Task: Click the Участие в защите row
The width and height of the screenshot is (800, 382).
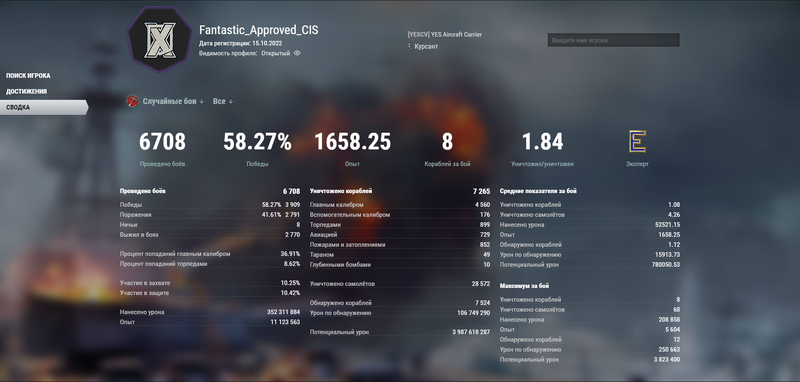Action: 210,293
